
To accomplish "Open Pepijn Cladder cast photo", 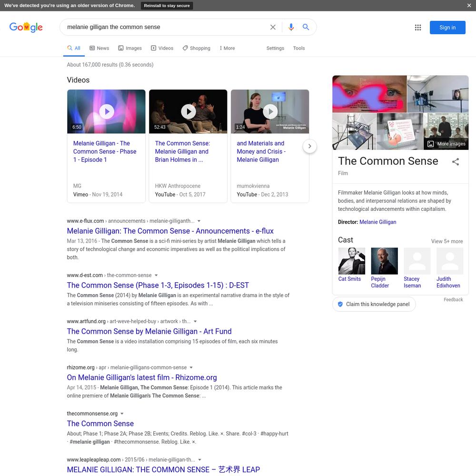I will click(384, 261).
